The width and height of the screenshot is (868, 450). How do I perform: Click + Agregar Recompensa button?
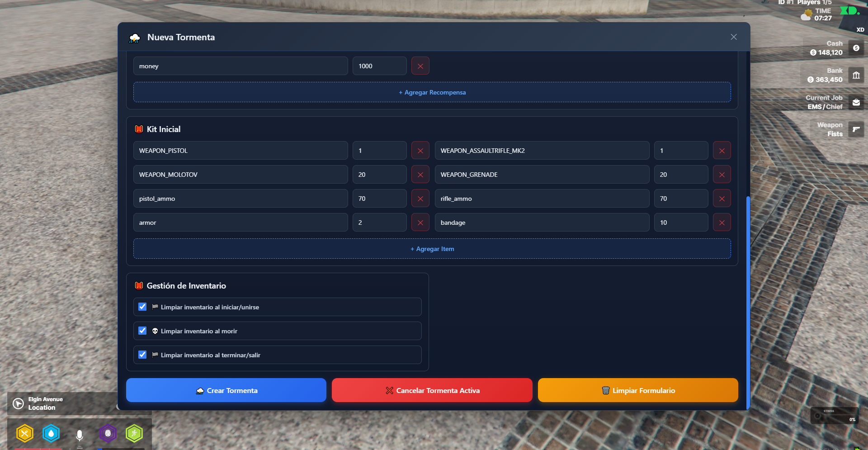pyautogui.click(x=432, y=92)
